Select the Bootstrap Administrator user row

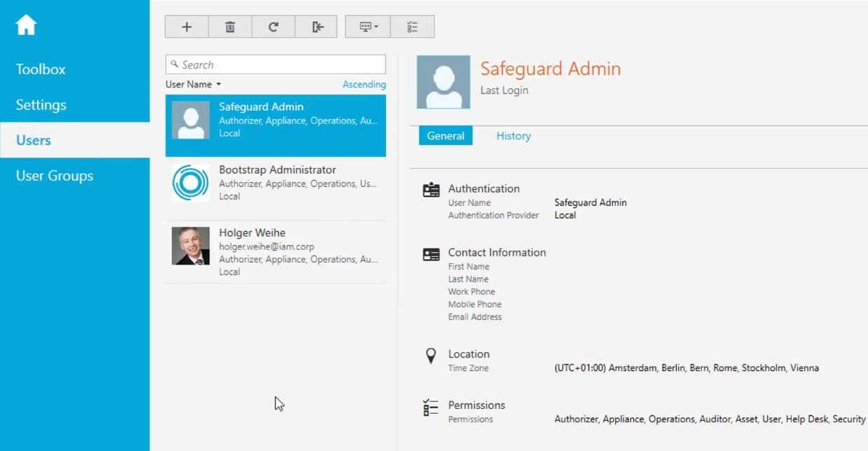[x=275, y=188]
